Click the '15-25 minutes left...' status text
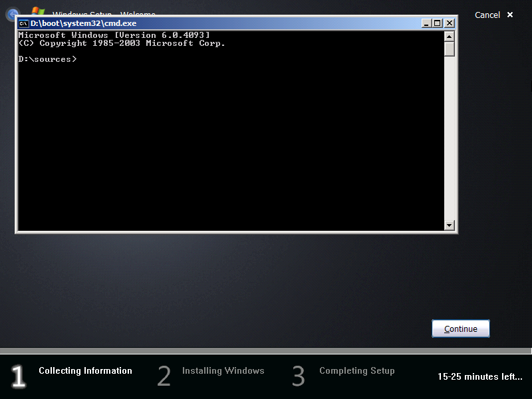The width and height of the screenshot is (532, 399). pyautogui.click(x=479, y=376)
